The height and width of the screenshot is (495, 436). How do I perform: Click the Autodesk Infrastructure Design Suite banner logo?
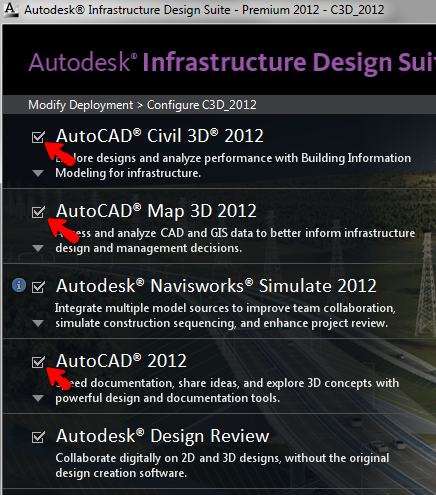coord(232,62)
